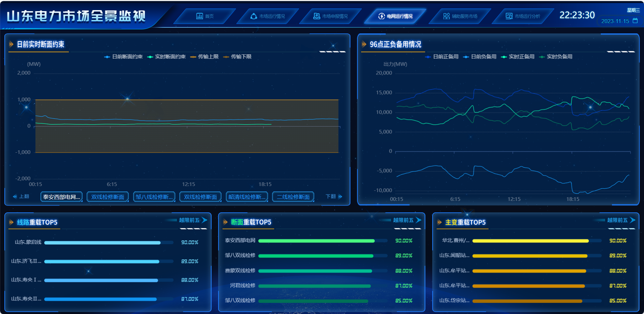Toggle 实时断面约束 legend series
The width and height of the screenshot is (644, 314).
(167, 57)
